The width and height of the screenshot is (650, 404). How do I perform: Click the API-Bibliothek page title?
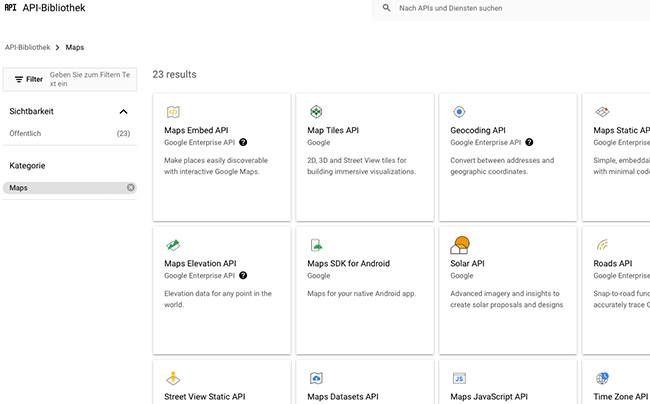(x=54, y=8)
